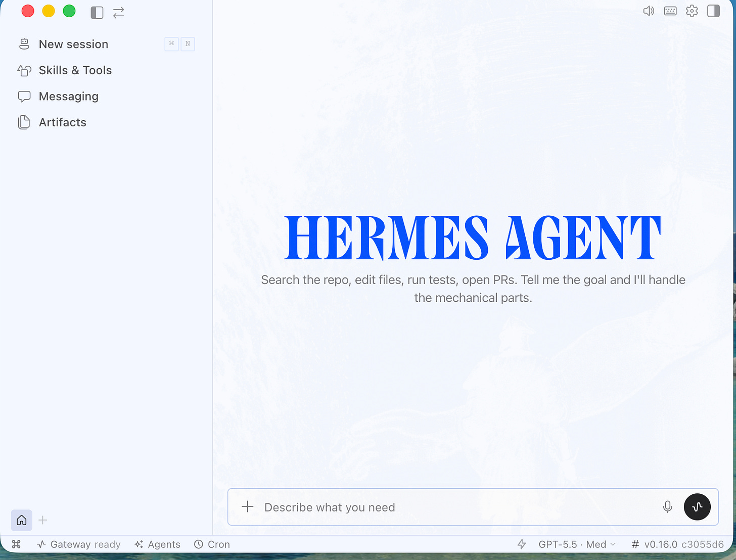Open the keyboard shortcuts icon
The height and width of the screenshot is (560, 736).
[x=670, y=11]
